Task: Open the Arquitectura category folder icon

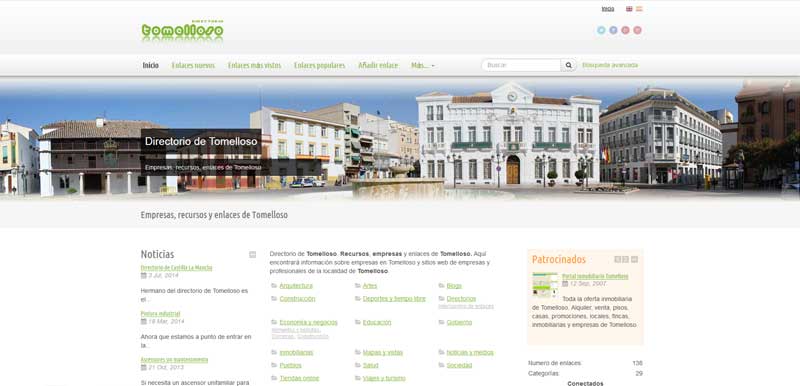Action: click(274, 286)
